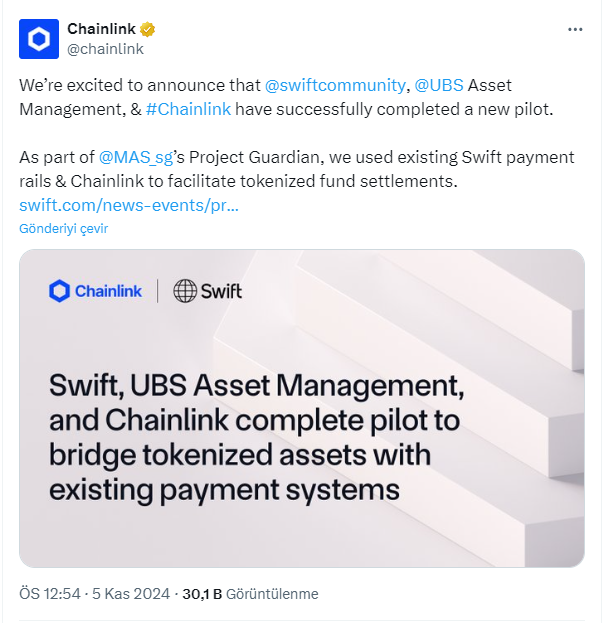Open the @MAS_sg mention

136,157
